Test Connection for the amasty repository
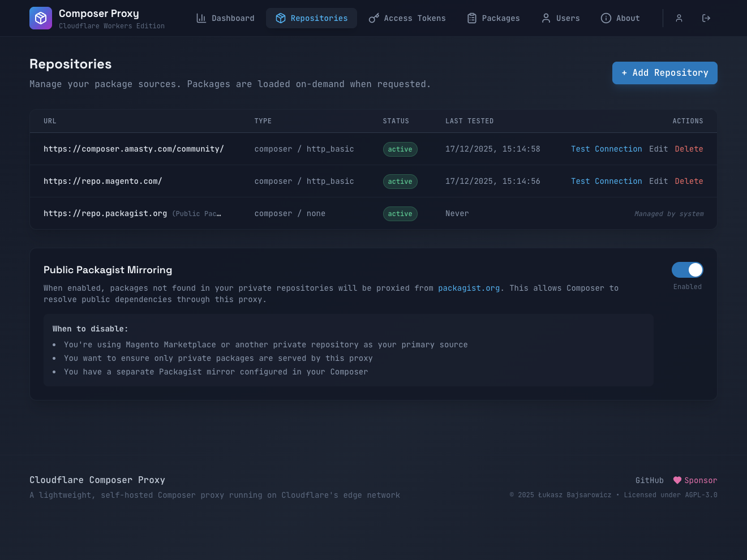This screenshot has height=560, width=747. point(606,149)
